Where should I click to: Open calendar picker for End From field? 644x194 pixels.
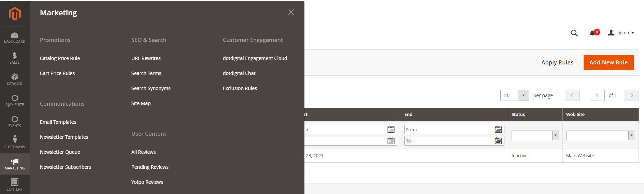point(498,130)
